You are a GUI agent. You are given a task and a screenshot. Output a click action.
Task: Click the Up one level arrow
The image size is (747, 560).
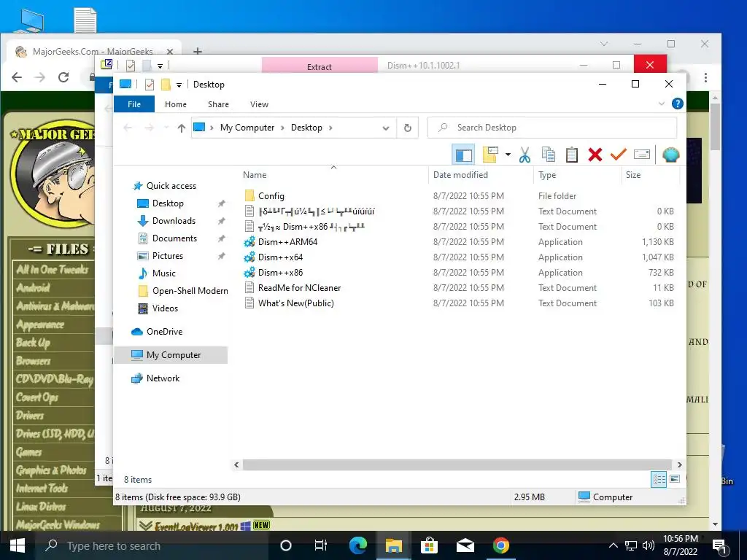(x=181, y=128)
